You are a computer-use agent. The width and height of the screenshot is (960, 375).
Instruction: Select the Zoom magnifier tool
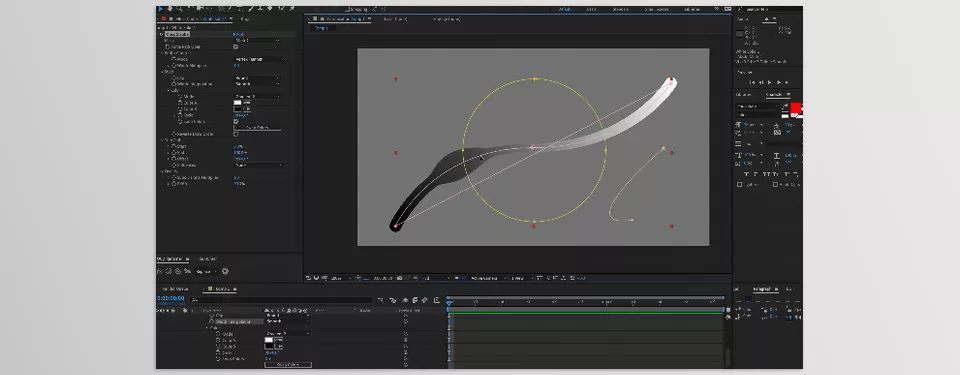(x=179, y=9)
